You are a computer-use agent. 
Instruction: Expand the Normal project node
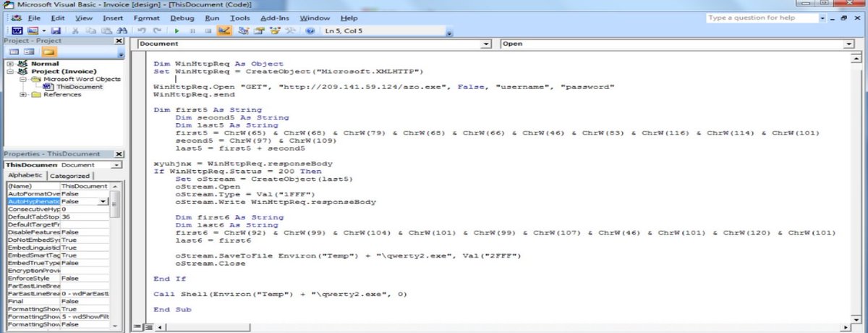[x=10, y=64]
